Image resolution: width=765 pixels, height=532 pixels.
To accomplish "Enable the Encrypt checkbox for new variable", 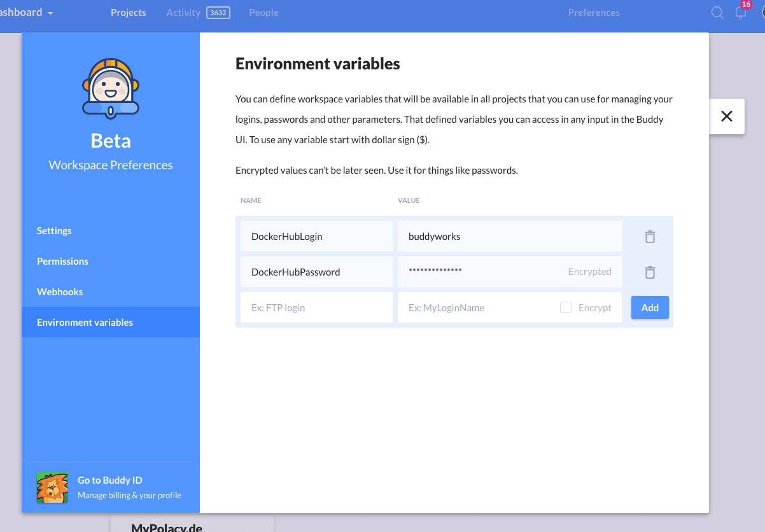I will (565, 308).
